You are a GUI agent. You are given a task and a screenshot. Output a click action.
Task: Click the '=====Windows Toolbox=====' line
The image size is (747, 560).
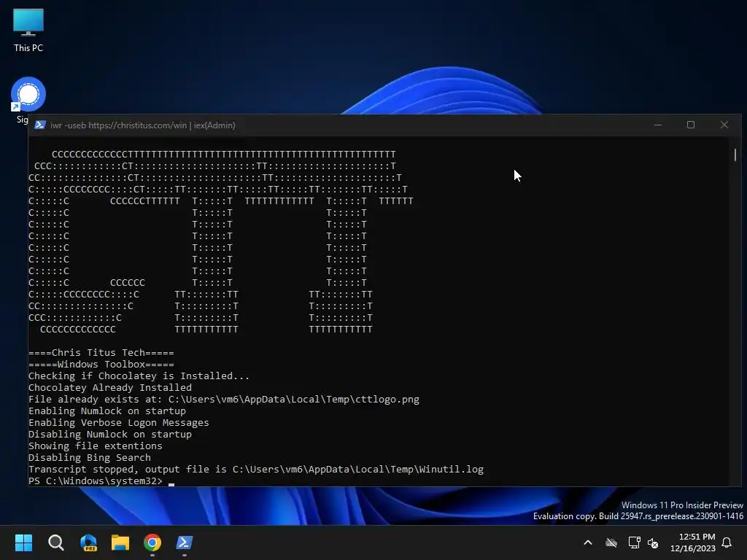tap(101, 365)
